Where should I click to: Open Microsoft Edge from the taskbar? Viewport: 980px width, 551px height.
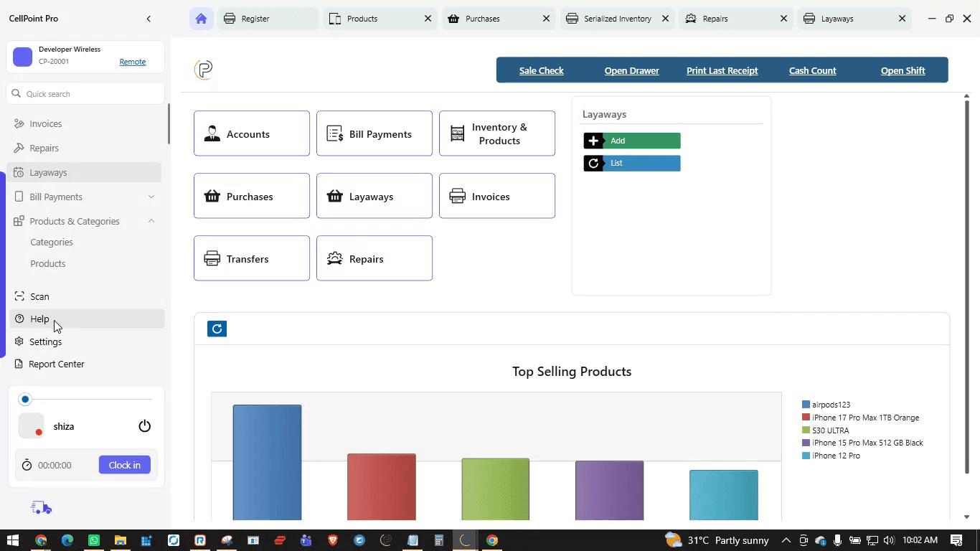pos(67,540)
